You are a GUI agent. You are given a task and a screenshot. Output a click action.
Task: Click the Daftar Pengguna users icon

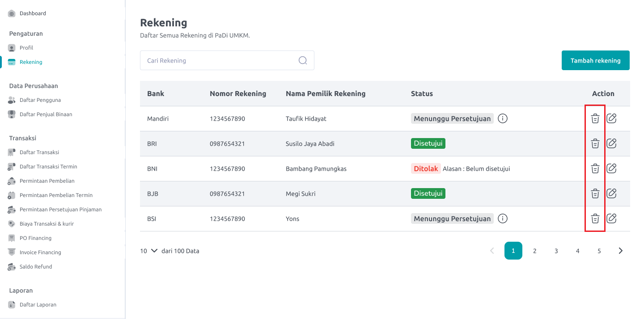[12, 100]
